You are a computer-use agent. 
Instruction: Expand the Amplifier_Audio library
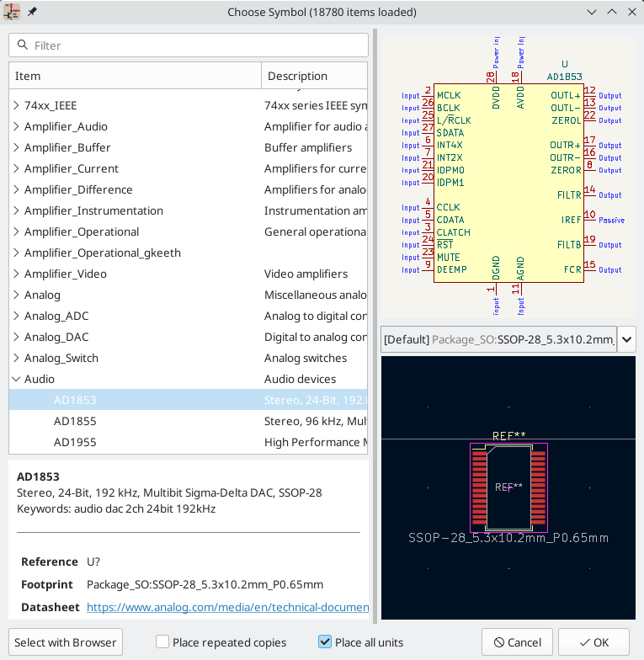(16, 126)
